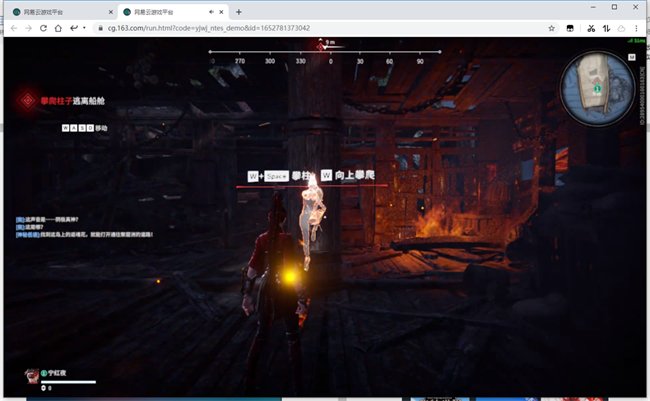Click the red diamond quest icon
Viewport: 650px width, 401px height.
coord(26,100)
